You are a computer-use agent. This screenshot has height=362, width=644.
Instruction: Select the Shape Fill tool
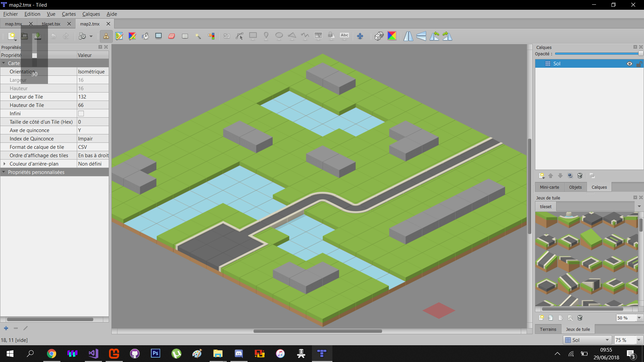coord(158,36)
